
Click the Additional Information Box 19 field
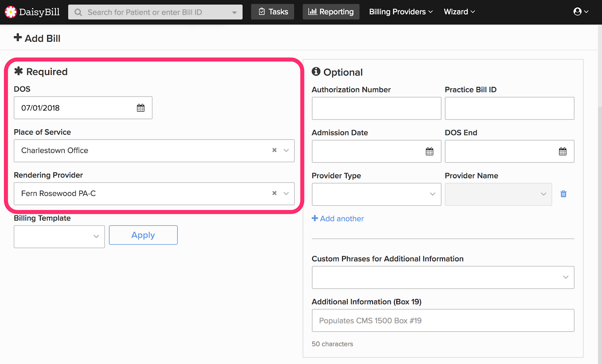(x=443, y=320)
